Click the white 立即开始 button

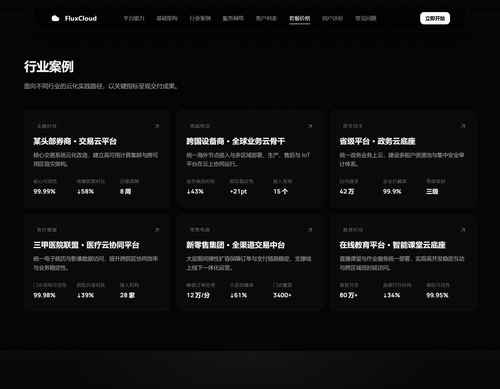(x=435, y=18)
